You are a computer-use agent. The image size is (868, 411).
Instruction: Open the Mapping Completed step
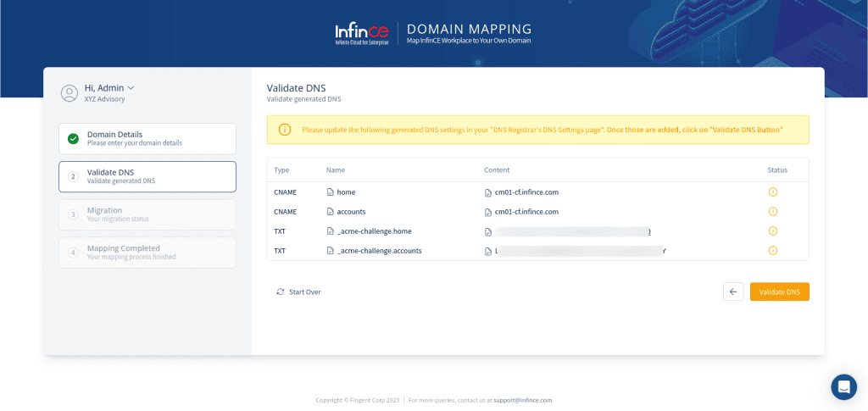pos(147,253)
